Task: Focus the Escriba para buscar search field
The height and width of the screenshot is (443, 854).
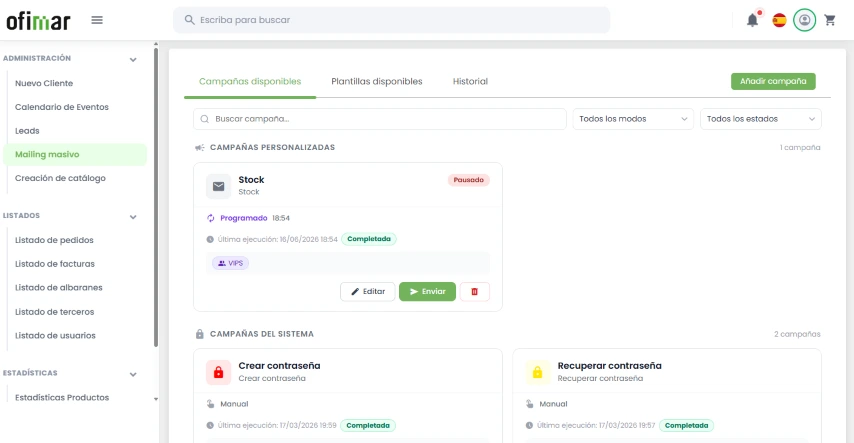Action: coord(392,20)
